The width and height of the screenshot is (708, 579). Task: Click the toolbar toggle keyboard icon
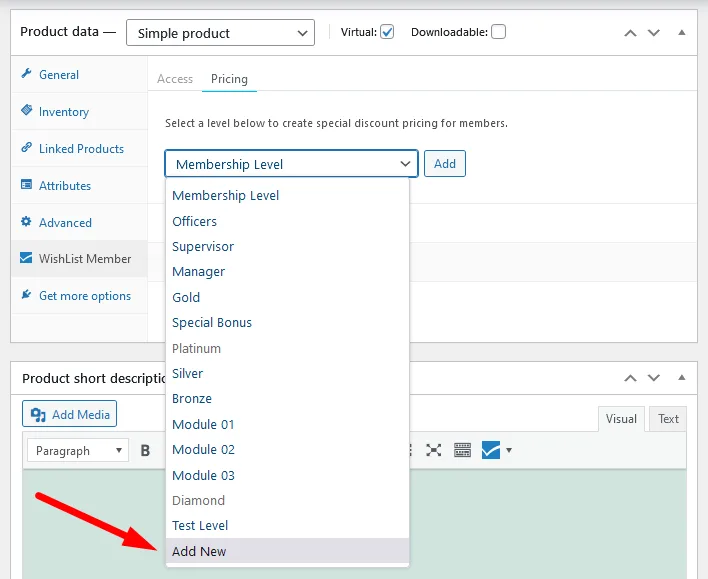pyautogui.click(x=462, y=450)
